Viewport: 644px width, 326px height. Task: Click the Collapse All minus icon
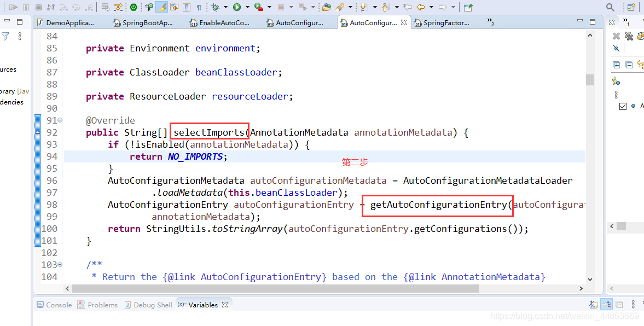pyautogui.click(x=629, y=65)
